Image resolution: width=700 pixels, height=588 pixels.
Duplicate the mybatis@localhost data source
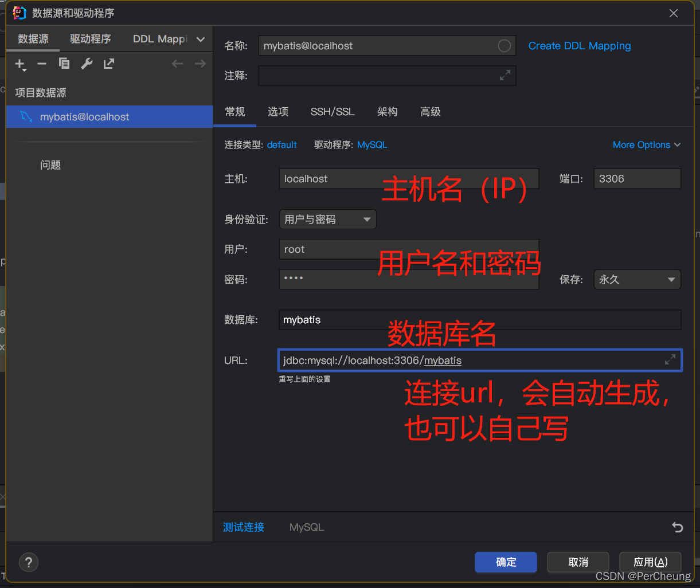[x=64, y=64]
